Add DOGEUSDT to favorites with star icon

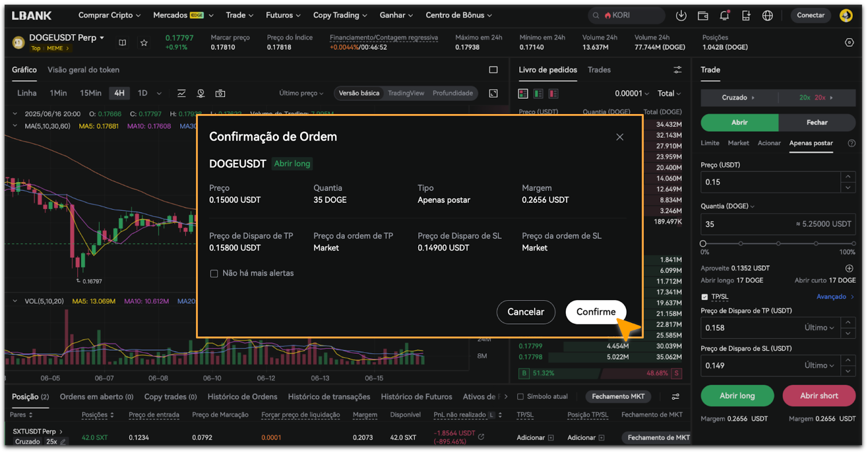coord(144,43)
